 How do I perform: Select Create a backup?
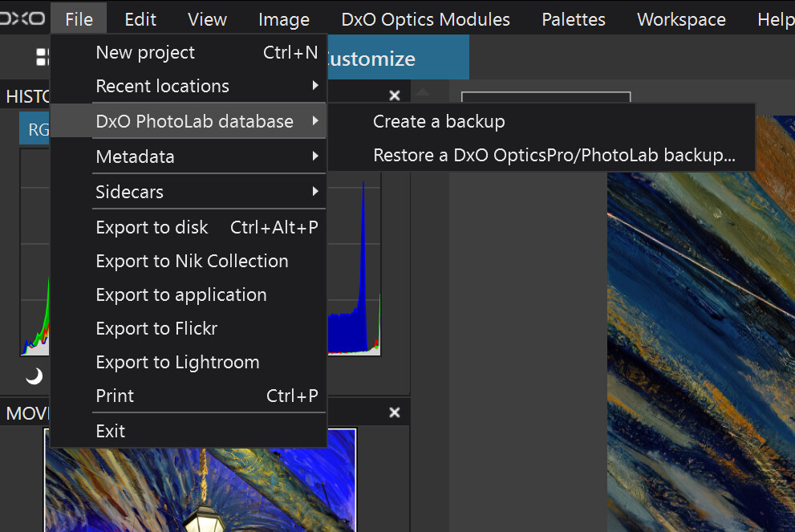tap(541, 121)
